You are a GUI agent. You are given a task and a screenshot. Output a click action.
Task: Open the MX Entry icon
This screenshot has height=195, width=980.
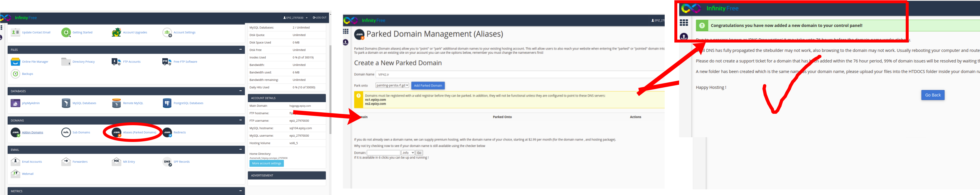tap(117, 162)
